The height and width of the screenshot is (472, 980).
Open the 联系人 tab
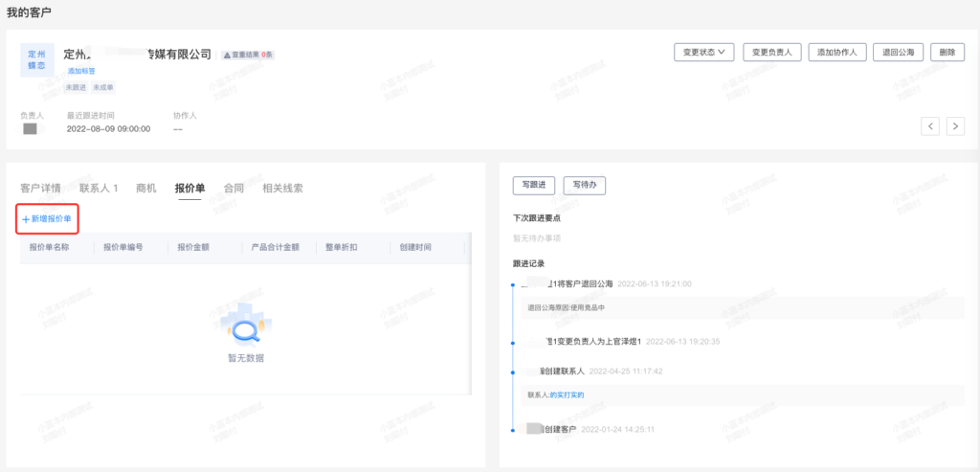(99, 189)
